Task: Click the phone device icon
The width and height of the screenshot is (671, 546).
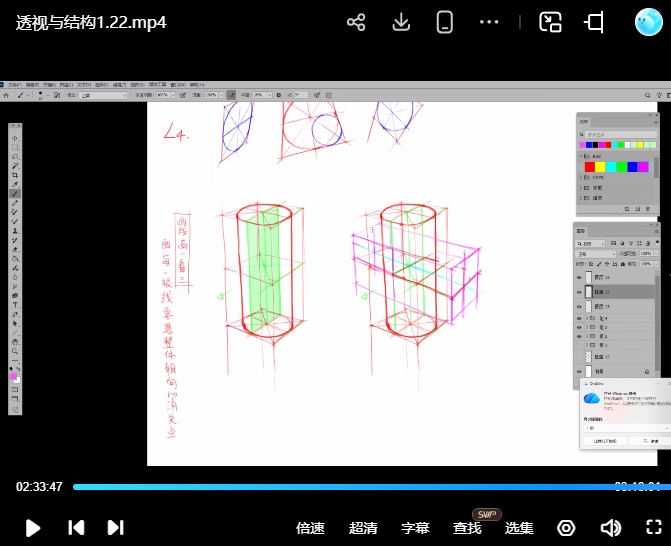Action: tap(446, 23)
